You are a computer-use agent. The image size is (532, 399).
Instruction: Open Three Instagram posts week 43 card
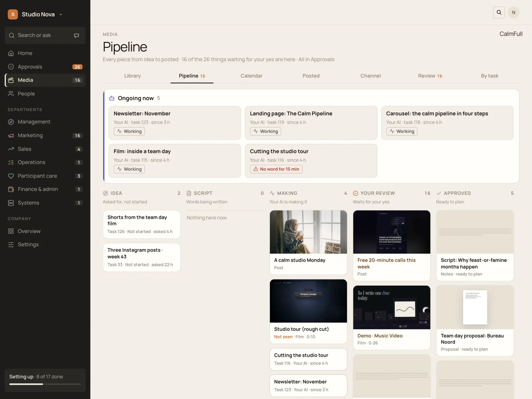(x=142, y=257)
